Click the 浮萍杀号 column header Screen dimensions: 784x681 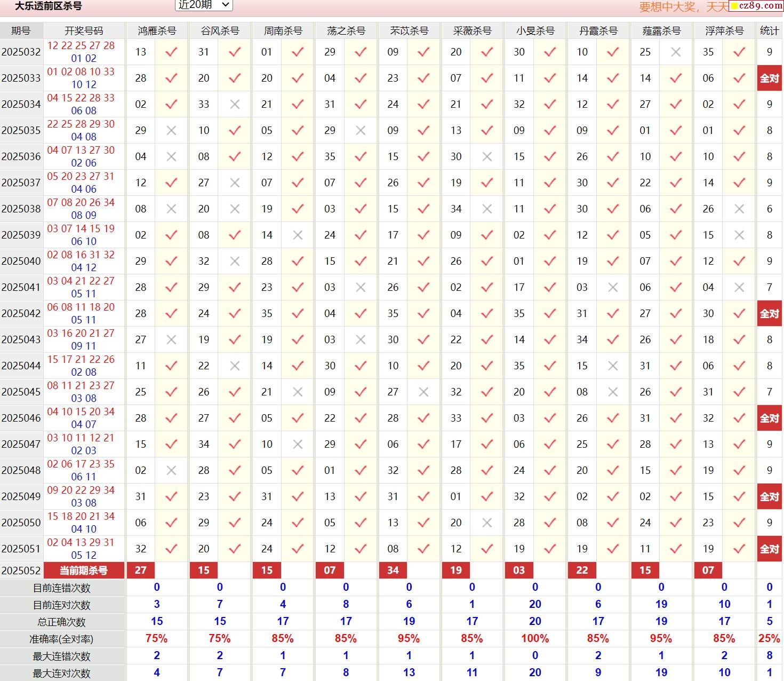tap(724, 30)
